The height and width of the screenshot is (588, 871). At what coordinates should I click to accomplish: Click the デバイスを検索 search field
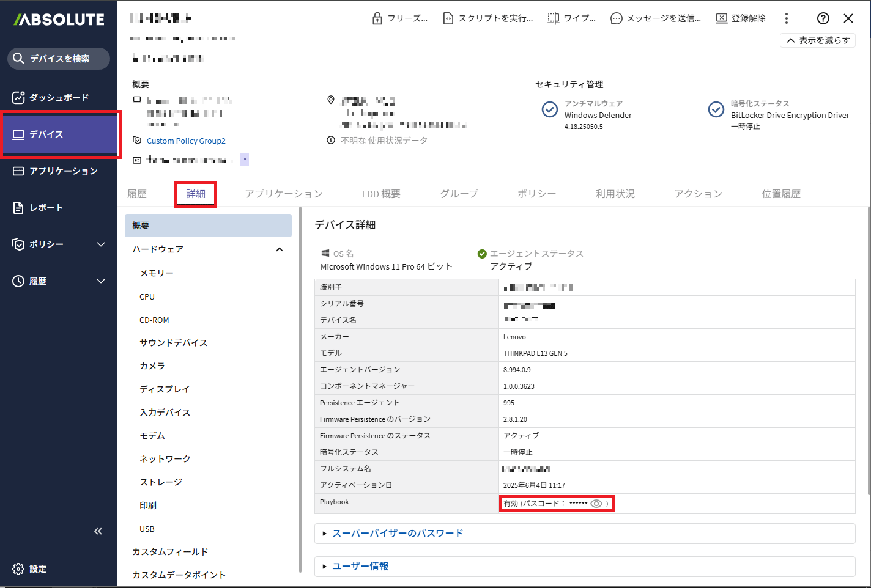tap(59, 59)
